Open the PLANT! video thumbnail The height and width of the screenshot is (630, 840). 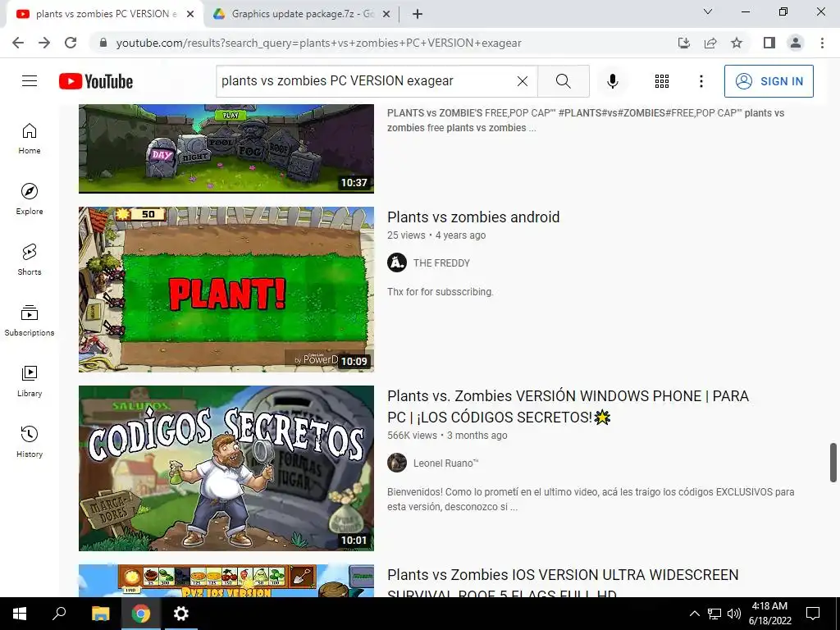click(x=226, y=290)
